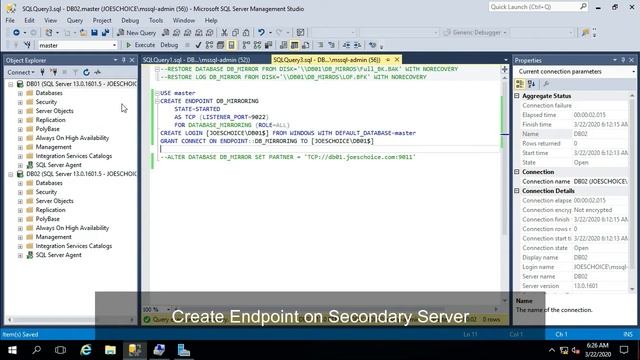The width and height of the screenshot is (640, 360).
Task: Click the Properties panel vertical scrollbar
Action: click(x=632, y=192)
